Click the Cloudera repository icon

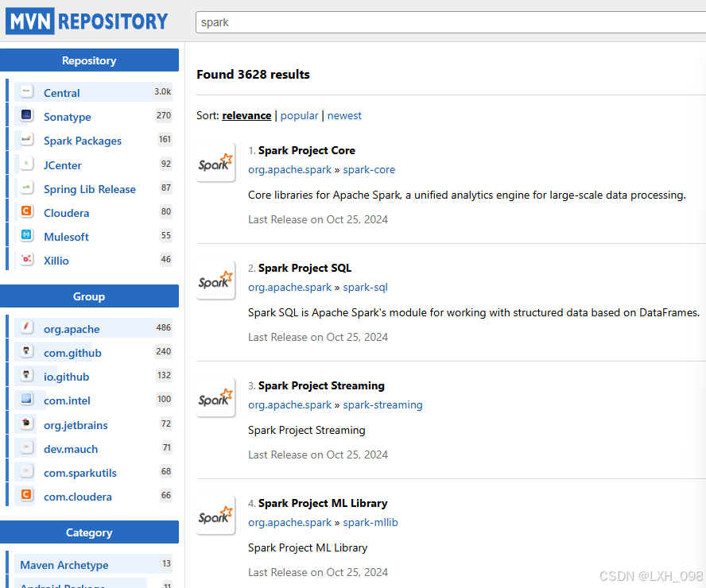tap(26, 211)
